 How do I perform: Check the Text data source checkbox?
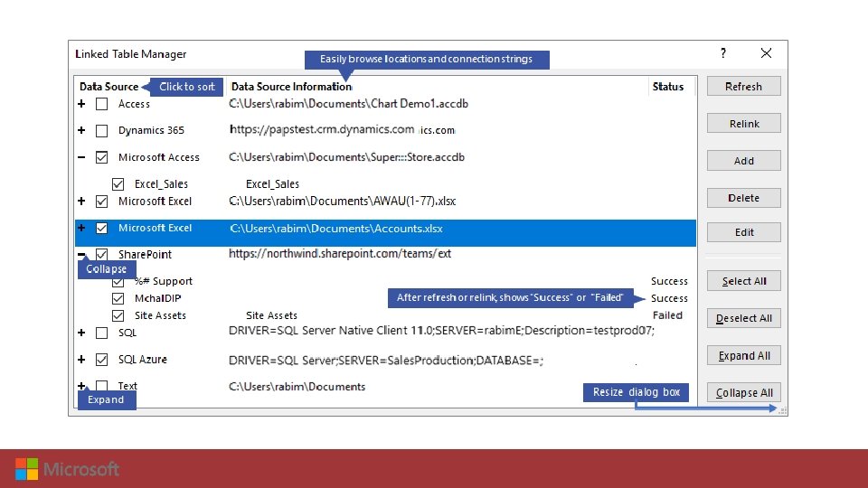(101, 386)
